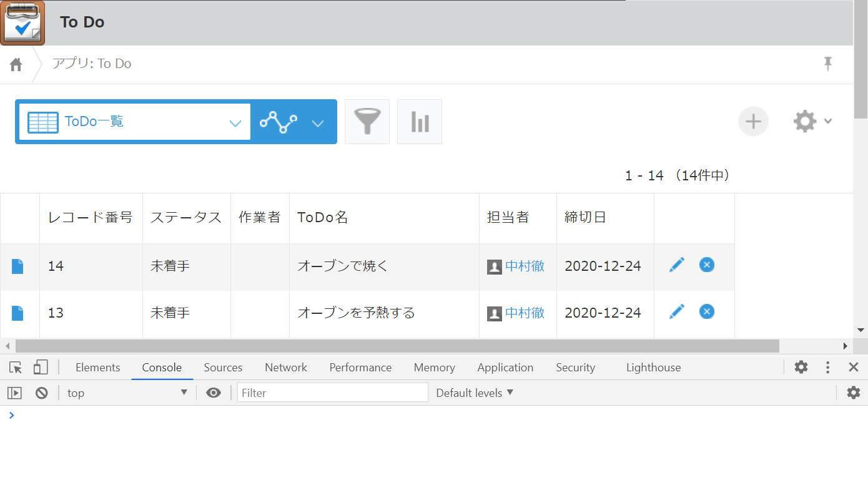Switch to the Console tab

[162, 368]
